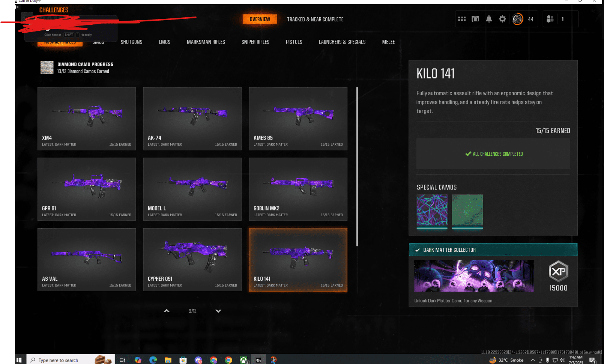The height and width of the screenshot is (364, 604).
Task: Open the settings gear icon
Action: click(502, 19)
